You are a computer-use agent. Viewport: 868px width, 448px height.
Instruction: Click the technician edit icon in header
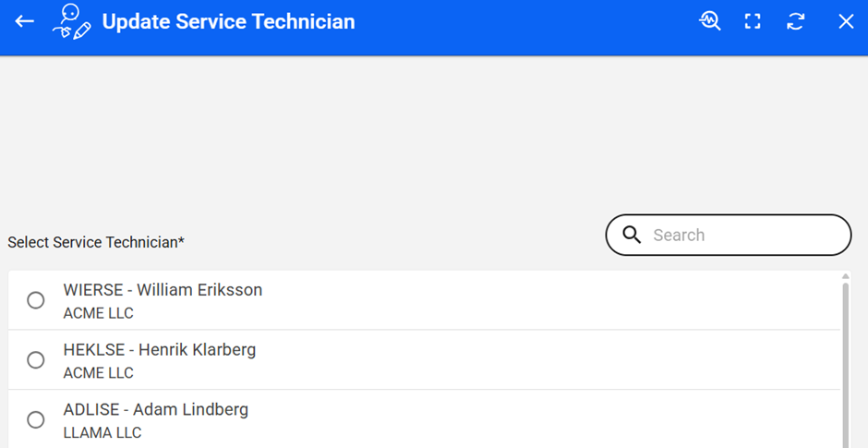[x=72, y=21]
